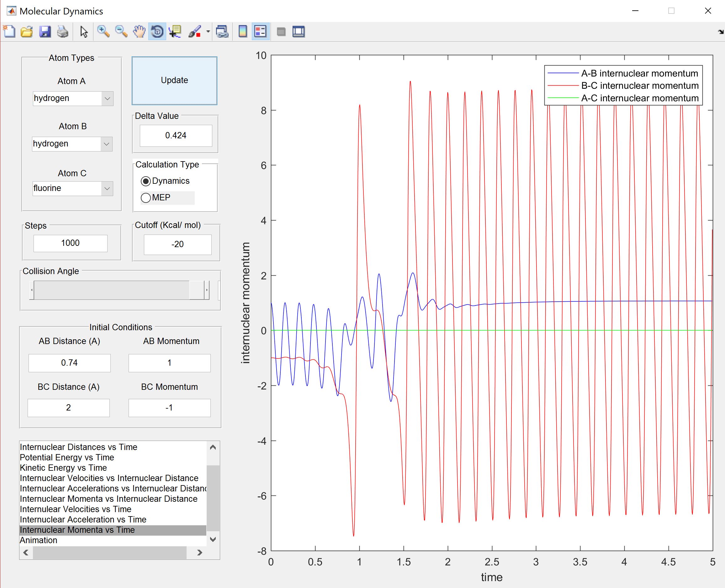Click the Open File folder icon
Screen dimensions: 725x588
pos(27,32)
